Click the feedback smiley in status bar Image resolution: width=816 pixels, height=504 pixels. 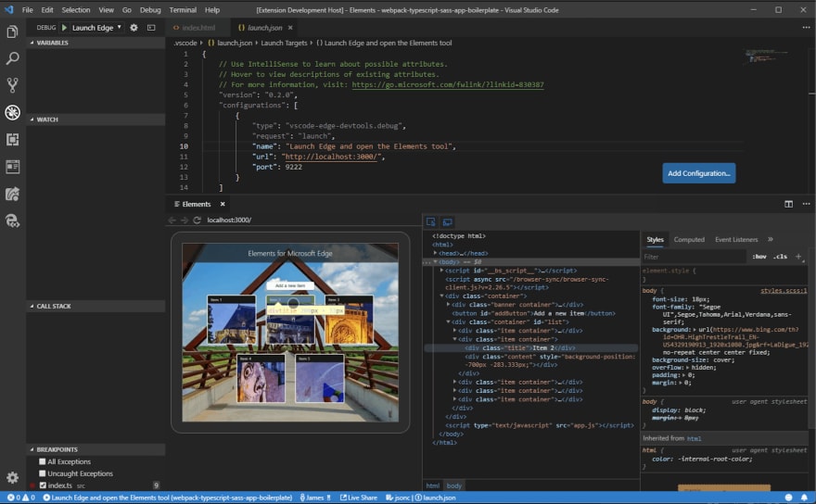click(x=788, y=498)
